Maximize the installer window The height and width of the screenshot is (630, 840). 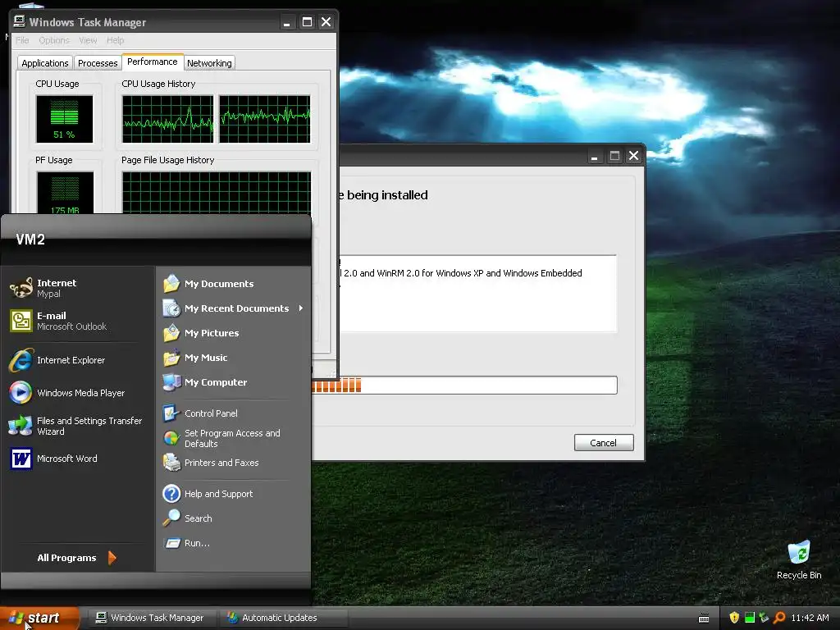tap(614, 156)
